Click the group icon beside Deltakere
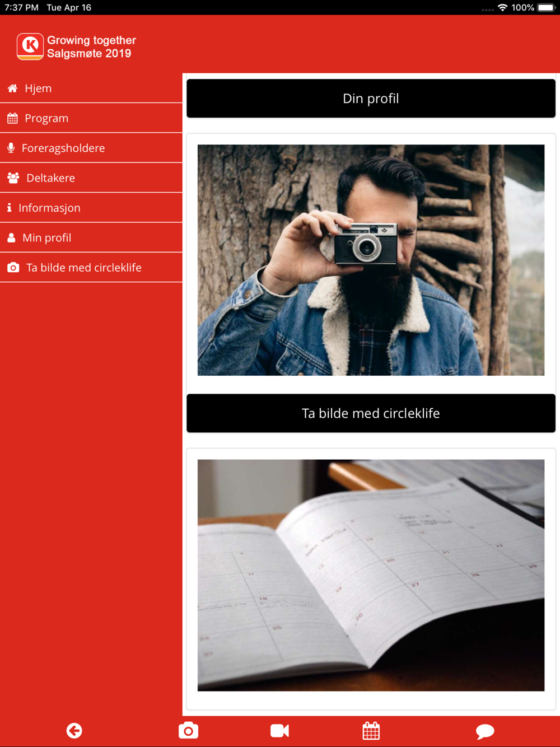The width and height of the screenshot is (560, 747). 13,178
